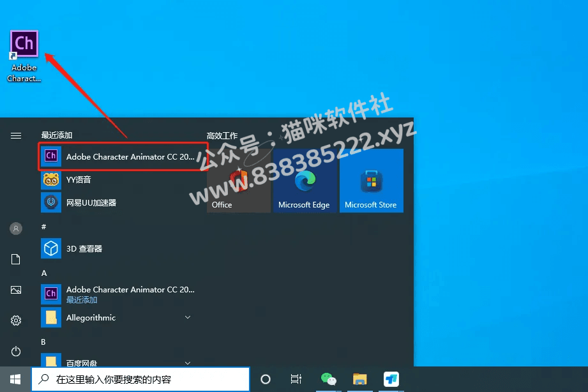Open WeChat from the taskbar

329,379
